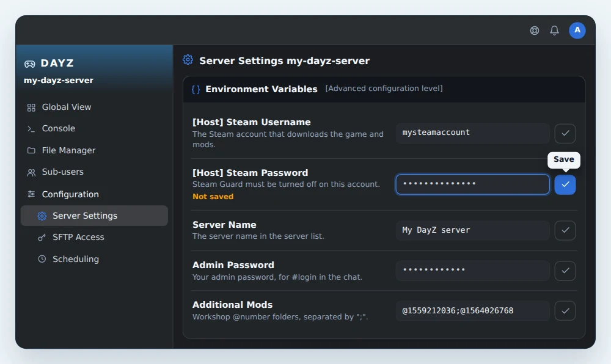Viewport: 611px width, 364px height.
Task: Open the notifications bell
Action: coord(554,31)
